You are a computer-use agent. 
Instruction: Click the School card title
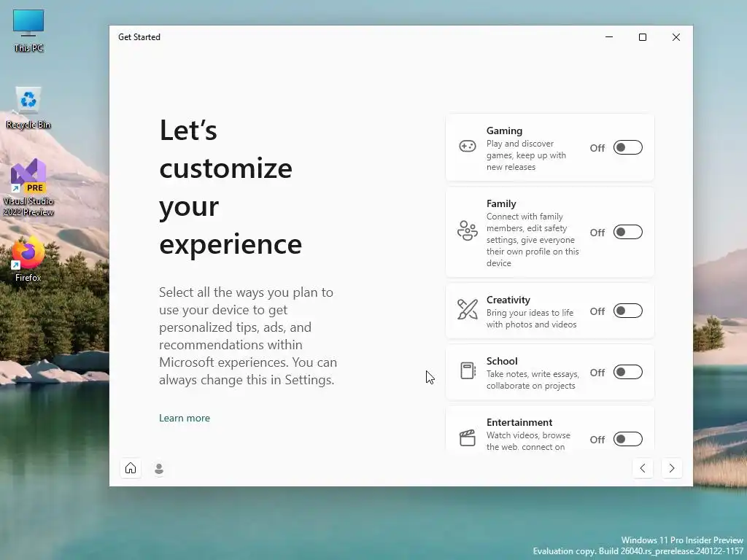(x=502, y=361)
